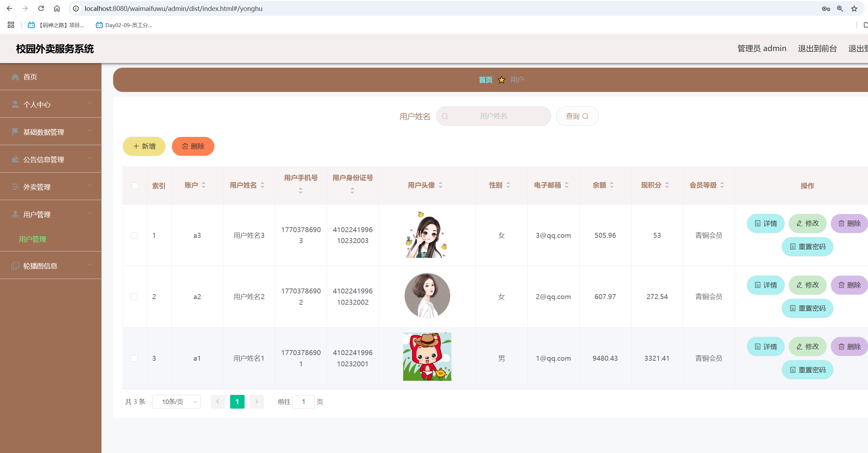Image resolution: width=868 pixels, height=453 pixels.
Task: Sort by 现积分 column arrows
Action: point(667,185)
